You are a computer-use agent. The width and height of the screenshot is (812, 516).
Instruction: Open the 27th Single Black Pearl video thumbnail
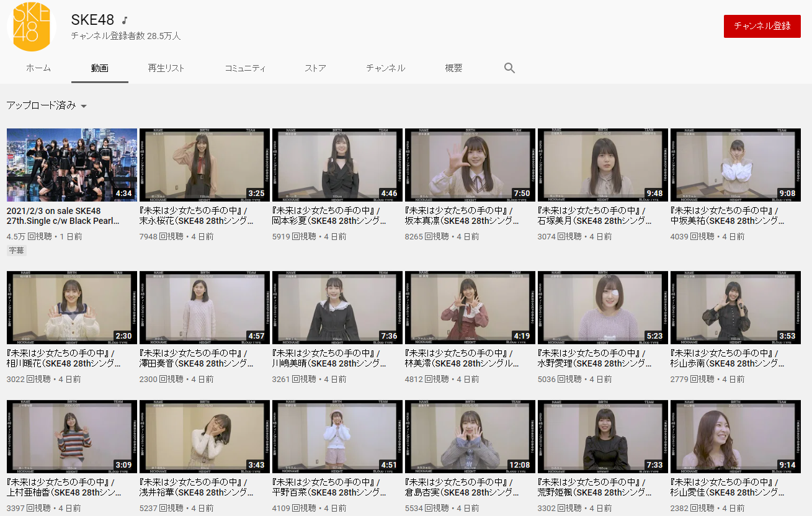pyautogui.click(x=72, y=165)
